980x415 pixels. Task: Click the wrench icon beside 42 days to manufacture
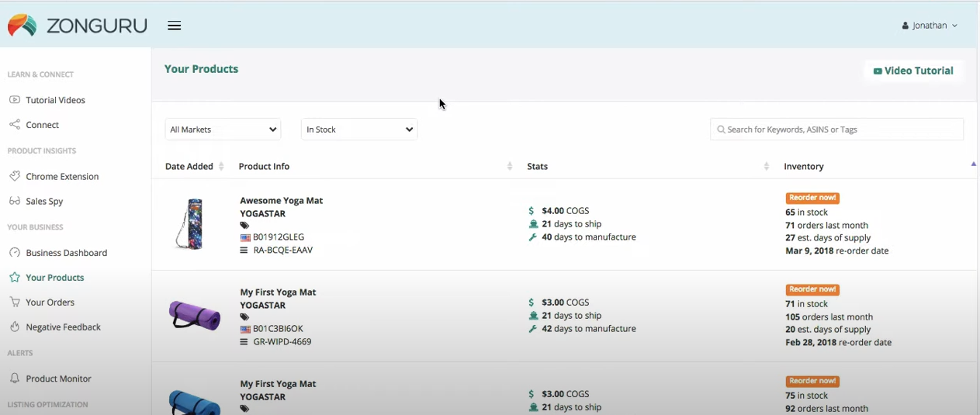click(x=532, y=329)
